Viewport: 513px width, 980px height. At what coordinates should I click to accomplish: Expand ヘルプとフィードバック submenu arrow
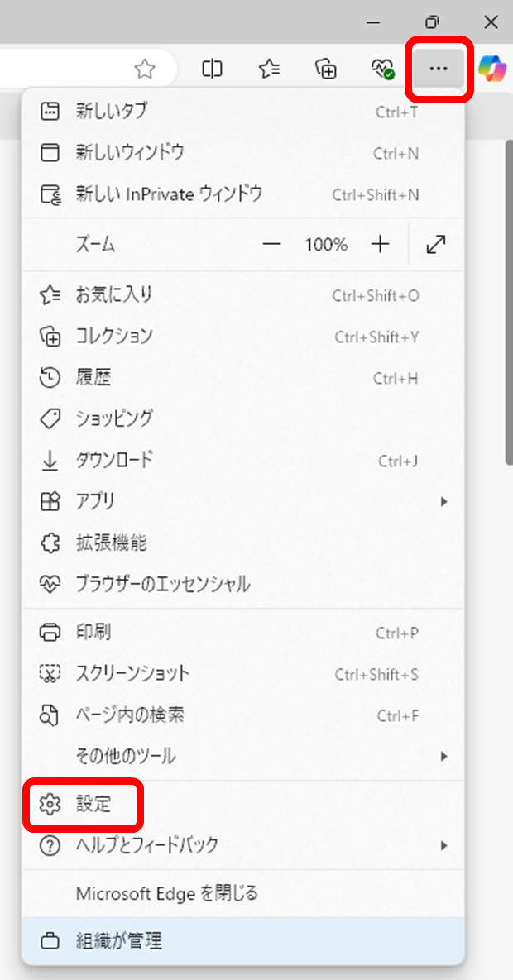coord(443,846)
